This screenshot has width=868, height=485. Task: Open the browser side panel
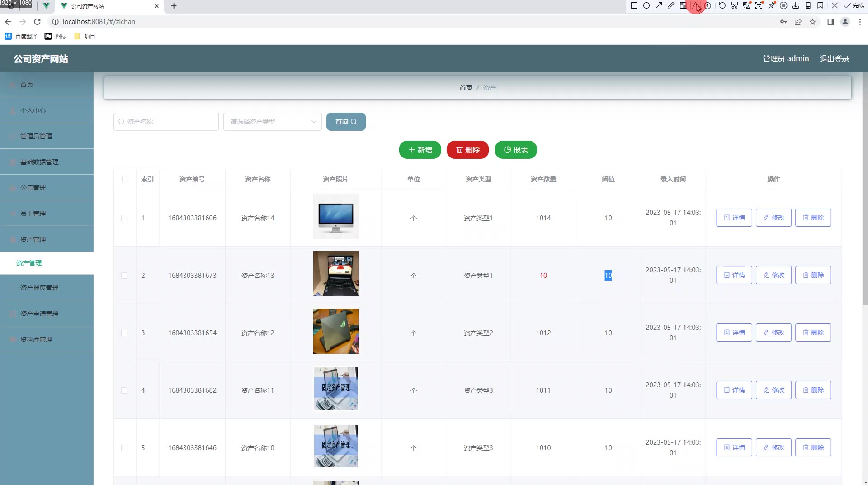pyautogui.click(x=830, y=22)
